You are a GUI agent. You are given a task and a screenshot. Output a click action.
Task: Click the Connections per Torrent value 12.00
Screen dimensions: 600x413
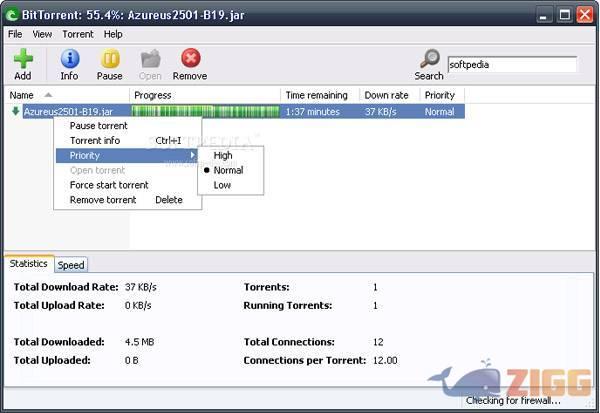(x=385, y=360)
